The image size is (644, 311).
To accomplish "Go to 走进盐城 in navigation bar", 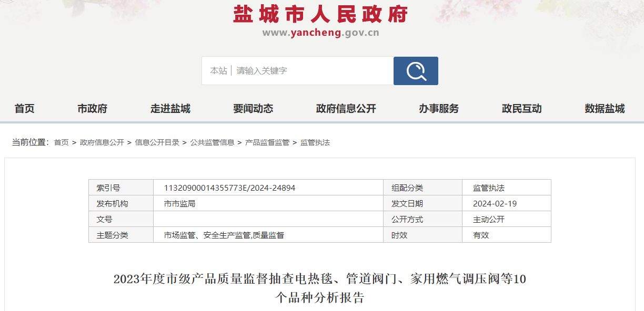I will pos(170,109).
